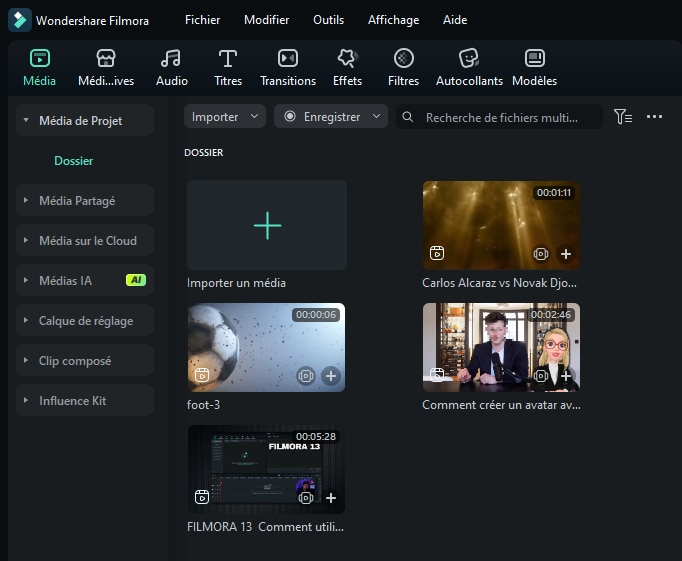Open the Média tab
The height and width of the screenshot is (561, 682).
(x=40, y=68)
